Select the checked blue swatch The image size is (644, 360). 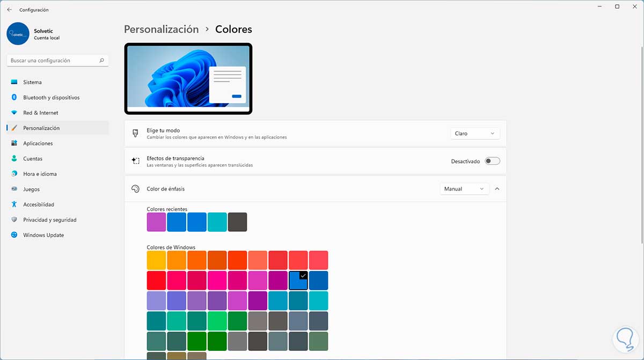coord(298,281)
